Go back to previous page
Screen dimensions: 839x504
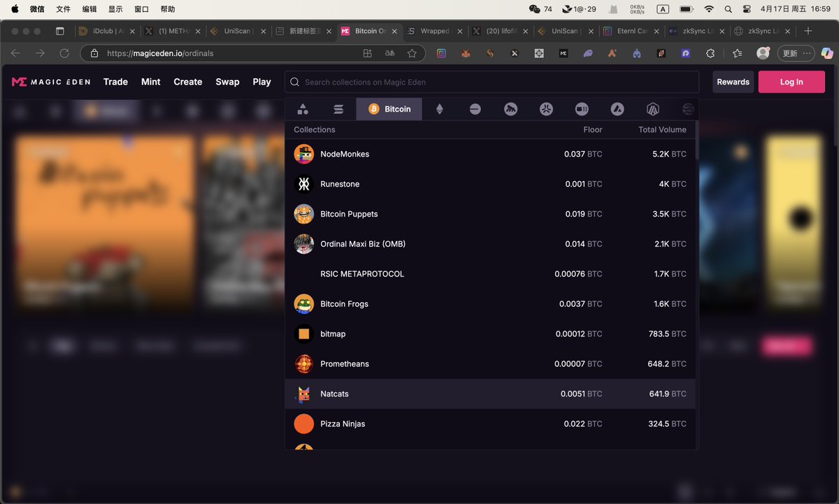15,53
